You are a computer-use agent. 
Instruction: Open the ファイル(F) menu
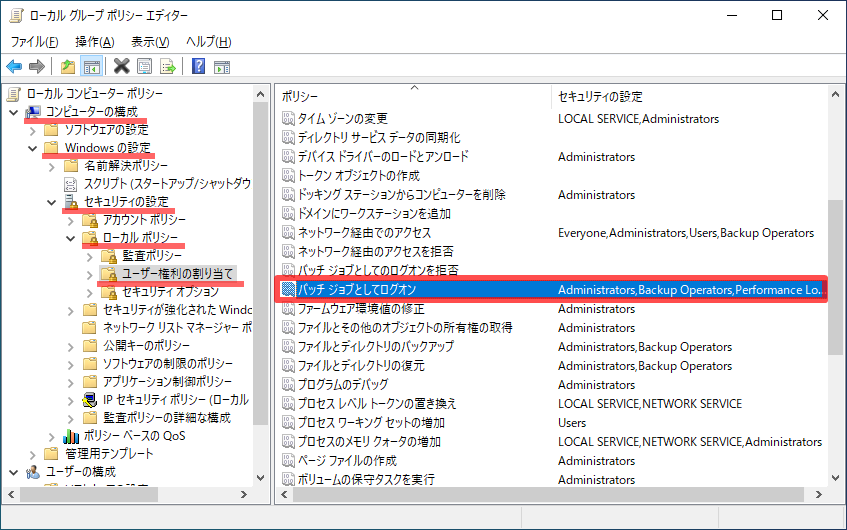[35, 42]
